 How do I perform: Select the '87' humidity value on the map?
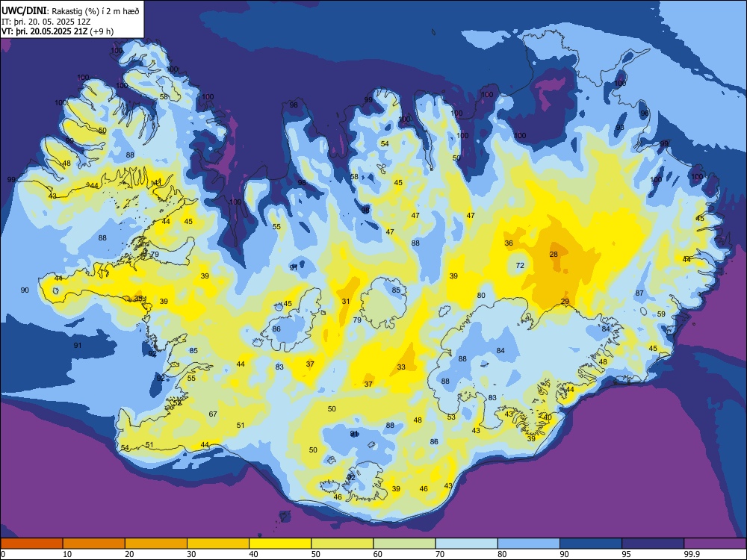pyautogui.click(x=639, y=293)
